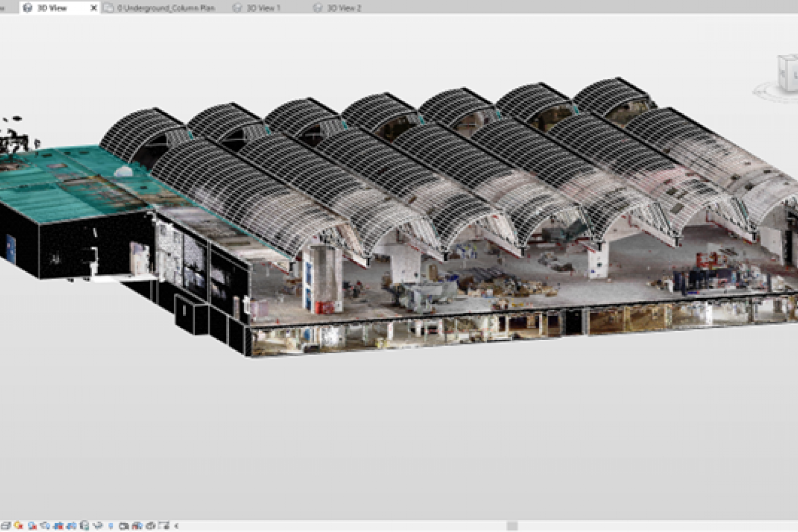Click the horizontal scrollbar thumb at bottom
The image size is (798, 532).
click(512, 526)
